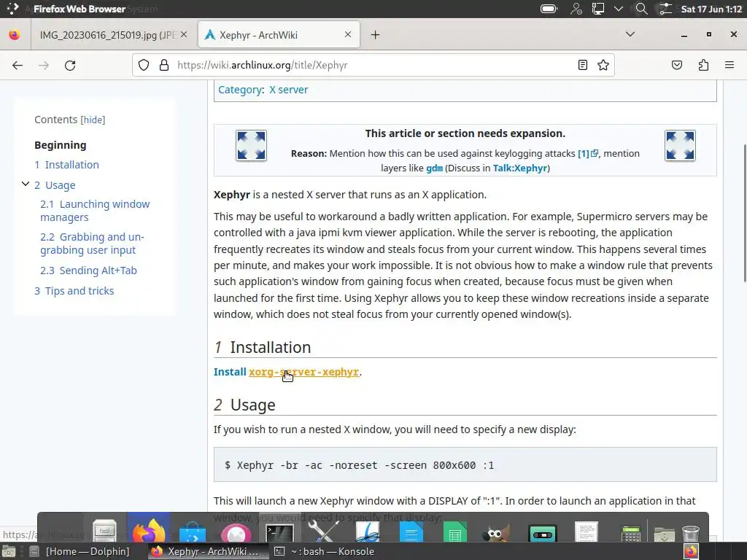Jump to 3 Tips and tricks
747x560 pixels.
pyautogui.click(x=74, y=291)
